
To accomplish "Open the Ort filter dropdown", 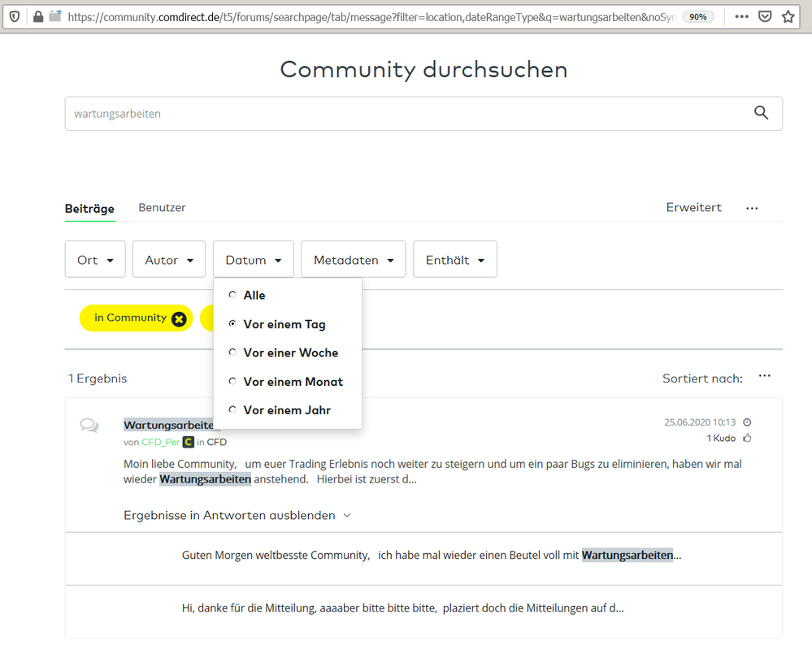I will pyautogui.click(x=95, y=260).
